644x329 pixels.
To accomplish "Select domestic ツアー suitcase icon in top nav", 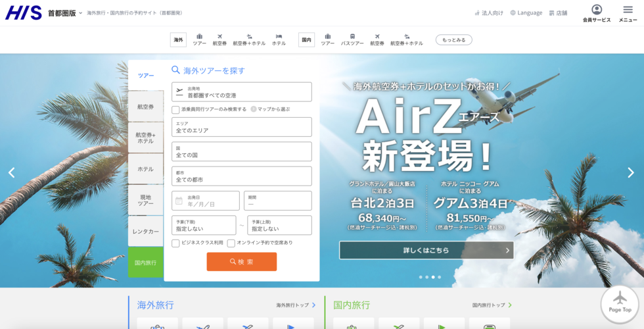I will pos(328,39).
